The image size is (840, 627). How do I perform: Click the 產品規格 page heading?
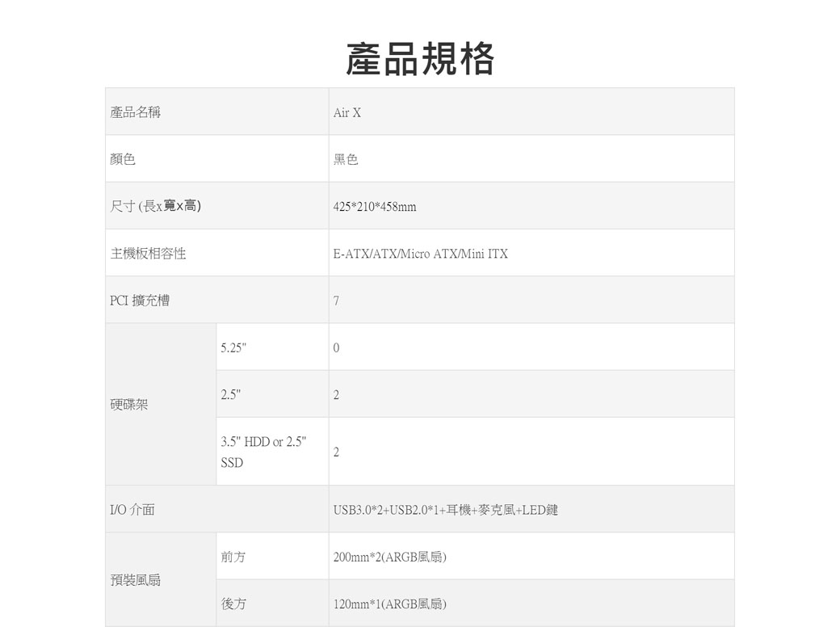coord(419,59)
